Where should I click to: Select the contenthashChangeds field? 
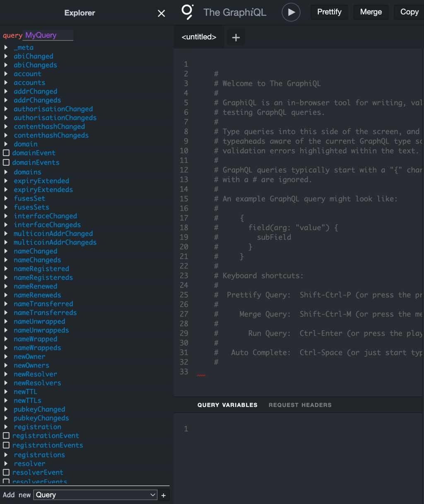[x=51, y=136]
